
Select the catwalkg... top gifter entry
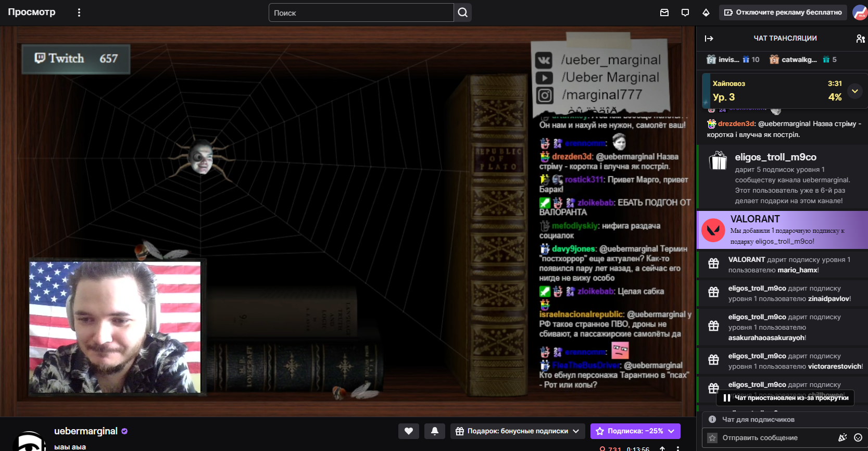click(803, 59)
